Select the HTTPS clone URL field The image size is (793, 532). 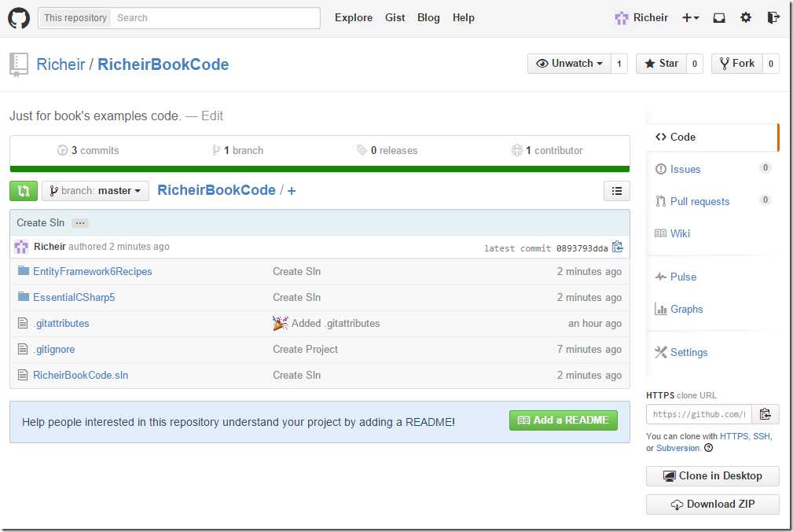pyautogui.click(x=699, y=414)
